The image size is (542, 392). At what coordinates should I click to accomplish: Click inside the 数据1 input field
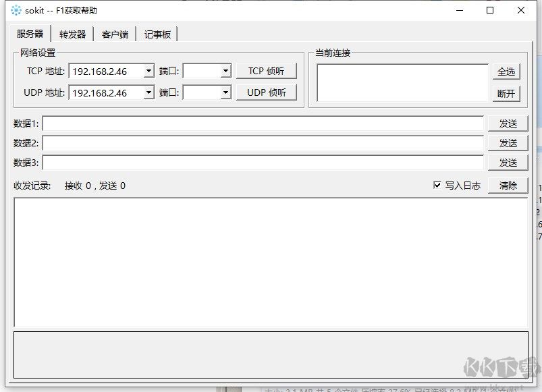(263, 123)
